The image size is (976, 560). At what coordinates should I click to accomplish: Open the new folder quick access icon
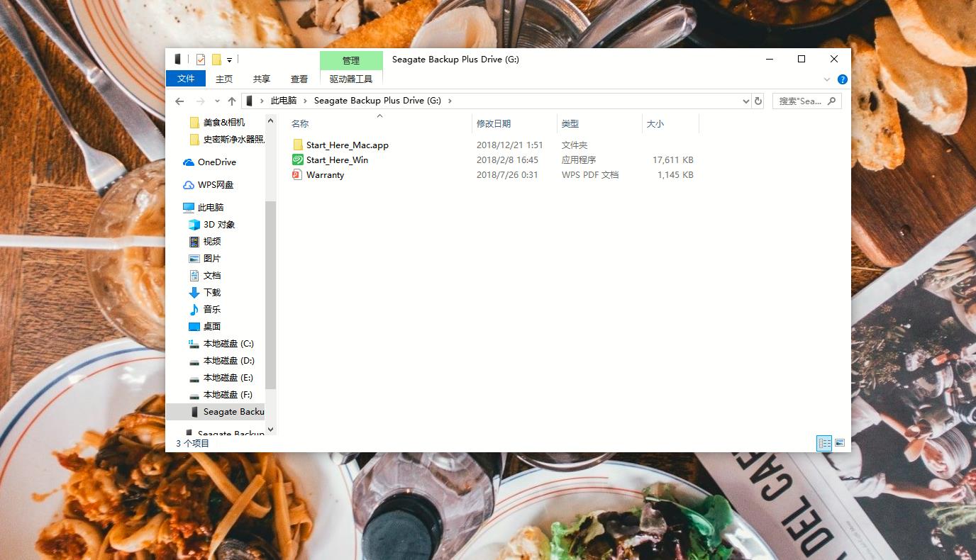pos(216,60)
